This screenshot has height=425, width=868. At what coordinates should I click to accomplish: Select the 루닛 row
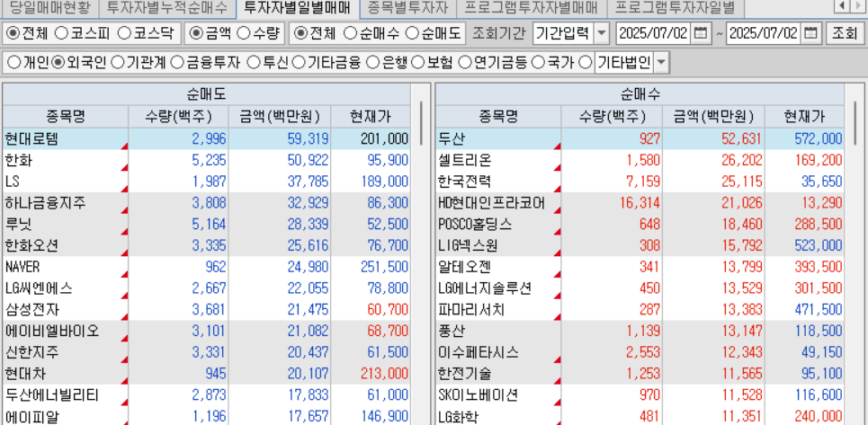point(207,224)
